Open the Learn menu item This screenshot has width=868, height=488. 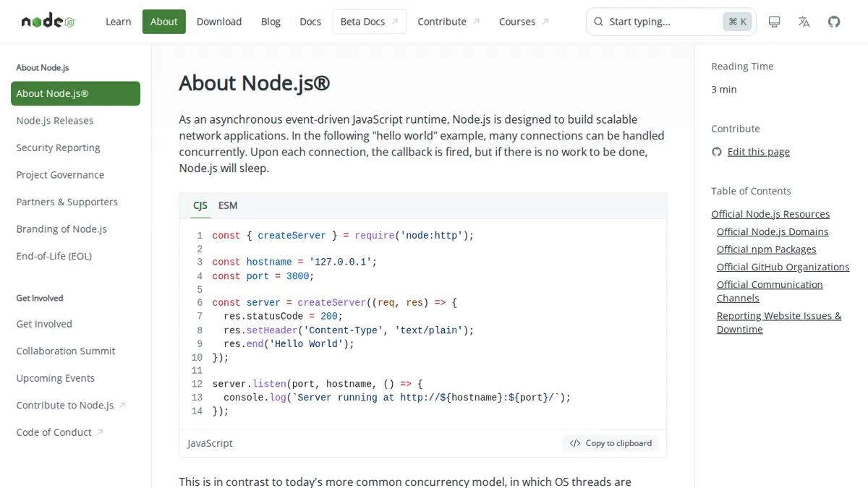pyautogui.click(x=119, y=22)
